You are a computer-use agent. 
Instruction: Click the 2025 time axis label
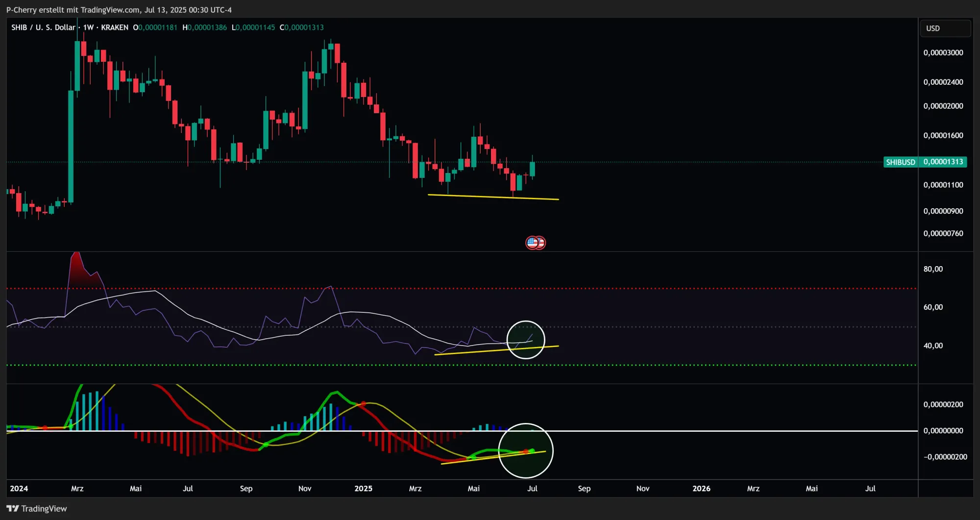(364, 488)
